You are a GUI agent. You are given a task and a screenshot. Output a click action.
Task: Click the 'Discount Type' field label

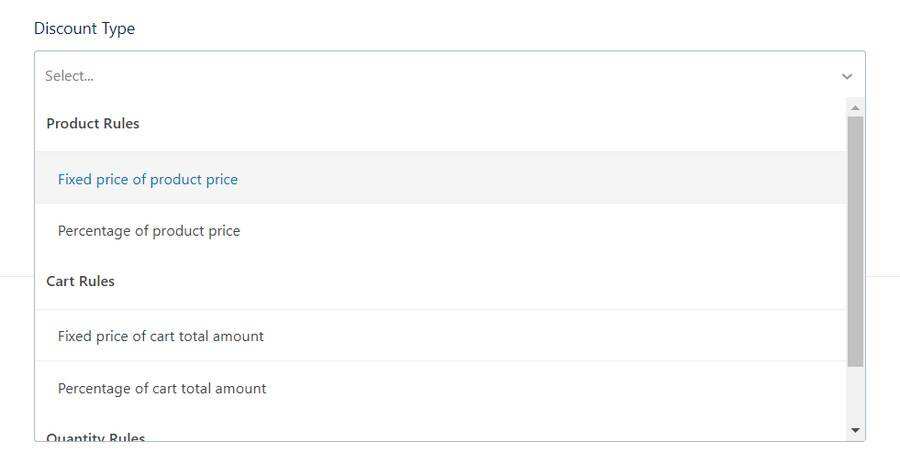(84, 29)
